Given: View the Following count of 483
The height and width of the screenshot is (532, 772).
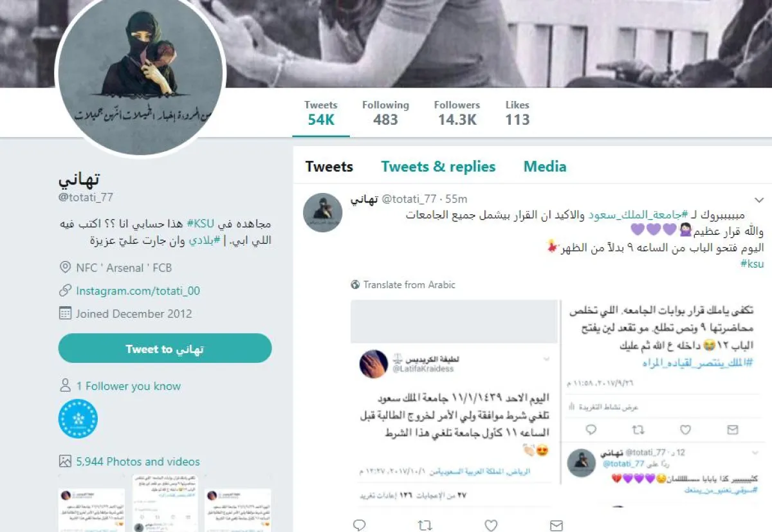Looking at the screenshot, I should click(x=385, y=113).
